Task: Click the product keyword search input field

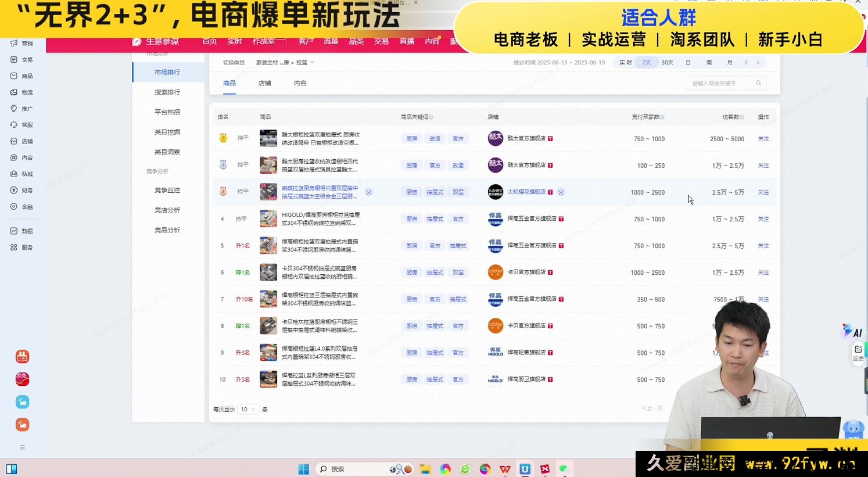Action: point(720,83)
